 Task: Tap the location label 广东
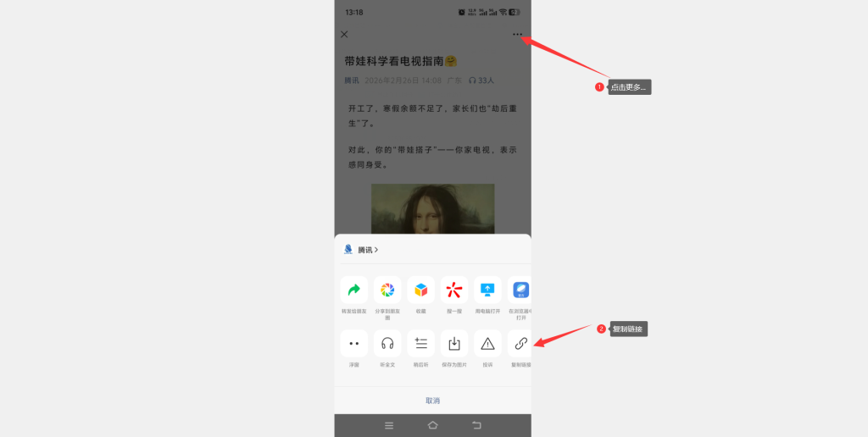point(454,80)
